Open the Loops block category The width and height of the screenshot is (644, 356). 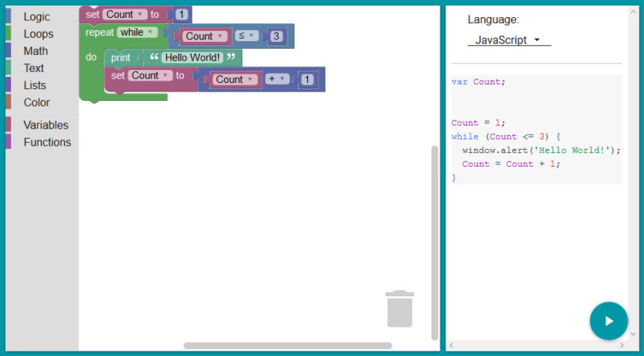coord(38,33)
